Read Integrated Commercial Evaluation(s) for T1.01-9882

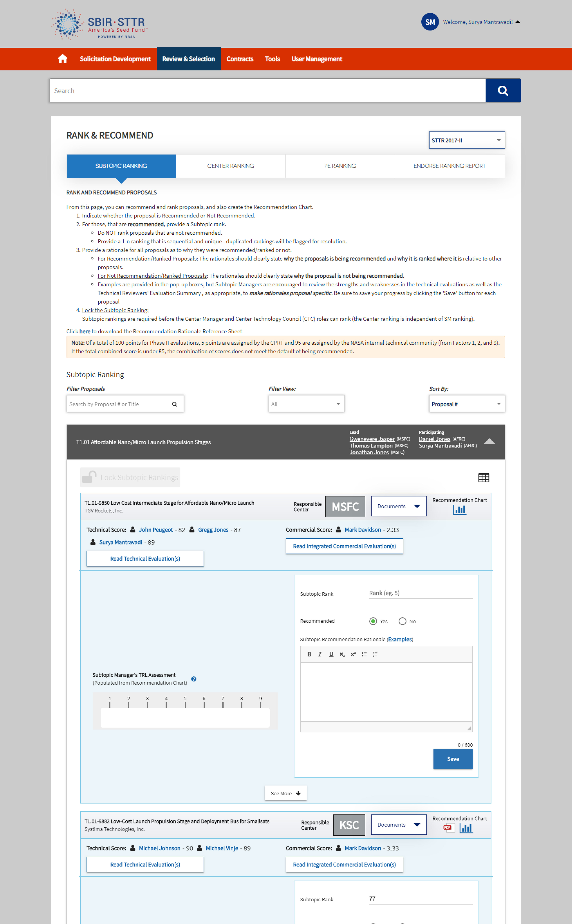(344, 865)
